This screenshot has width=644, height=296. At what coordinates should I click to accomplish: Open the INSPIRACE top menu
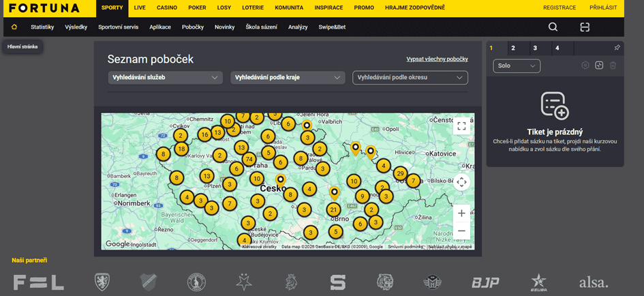tap(328, 8)
